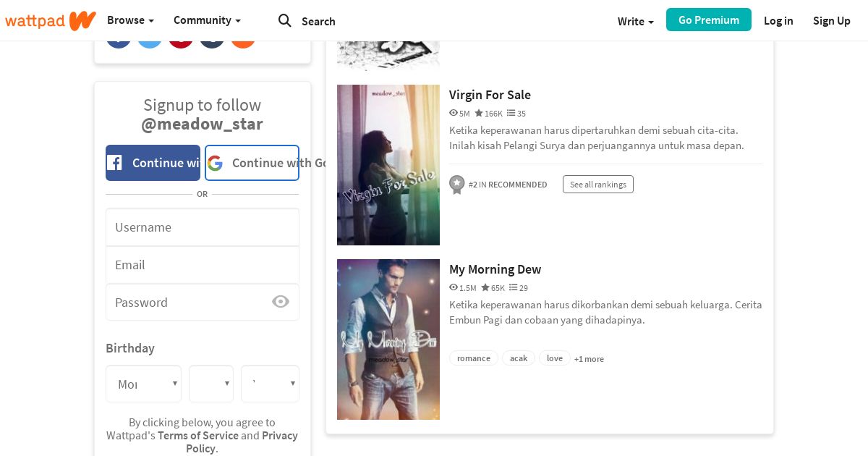Click the 1.5M reads count
The height and width of the screenshot is (456, 868).
(468, 288)
